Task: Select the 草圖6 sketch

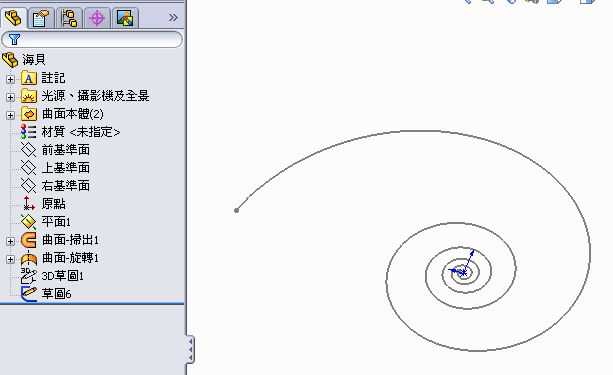Action: 56,294
